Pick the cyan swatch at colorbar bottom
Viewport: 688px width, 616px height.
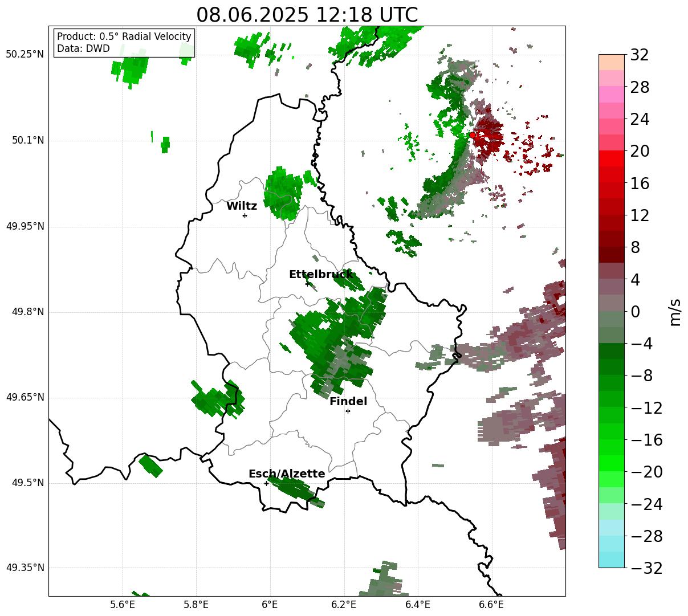click(611, 560)
